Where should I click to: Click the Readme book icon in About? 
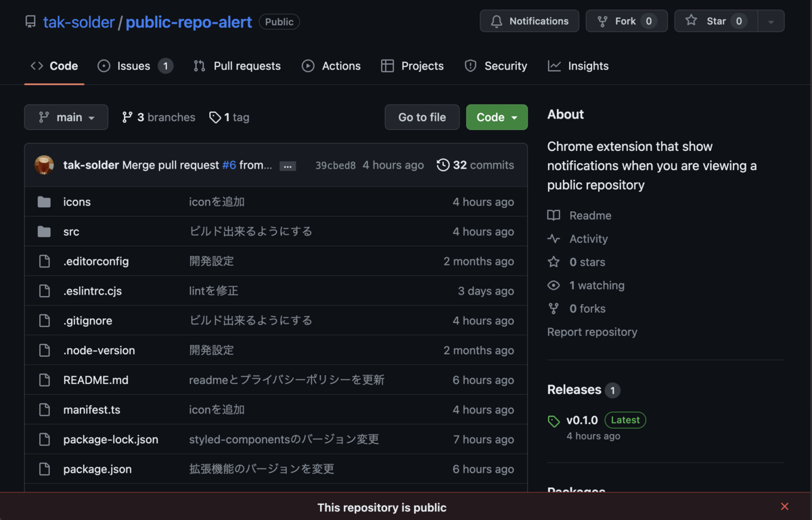pos(554,215)
